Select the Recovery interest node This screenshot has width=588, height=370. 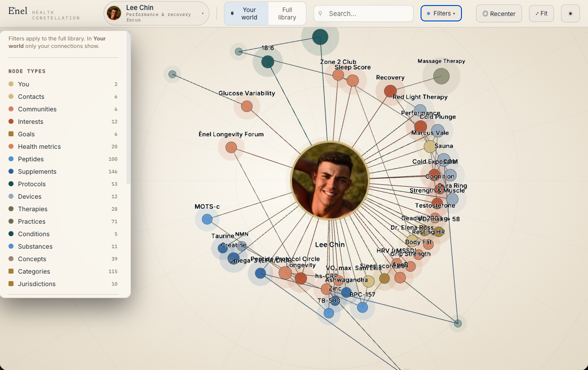390,91
